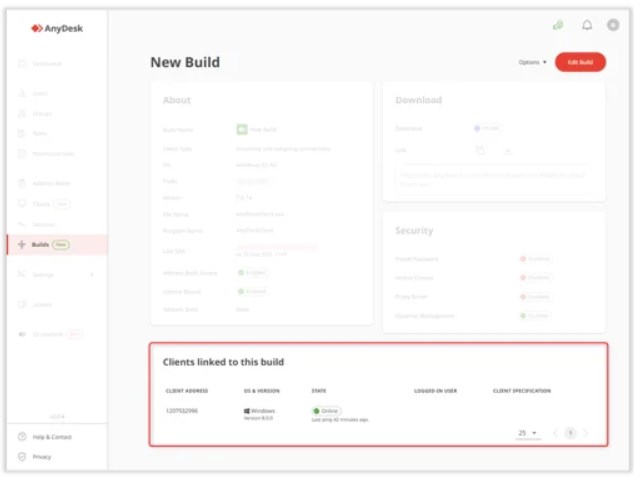Click the Client Specification column header
The width and height of the screenshot is (634, 477).
click(522, 391)
